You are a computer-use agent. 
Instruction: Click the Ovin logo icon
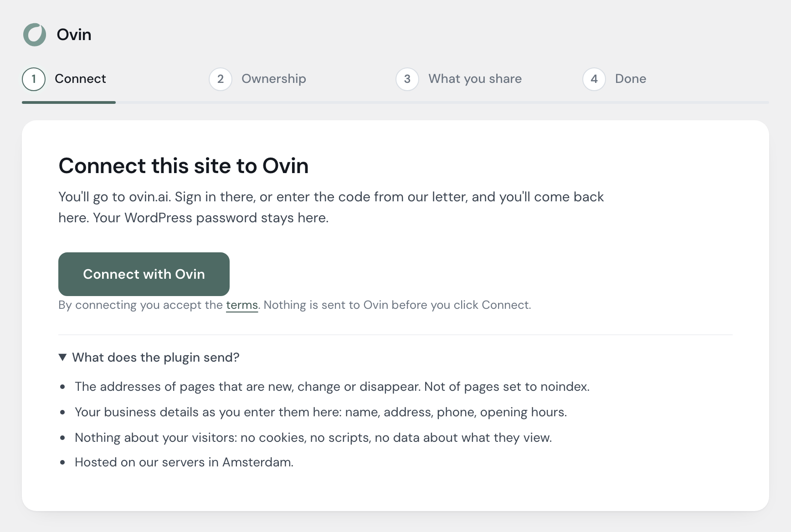(35, 35)
